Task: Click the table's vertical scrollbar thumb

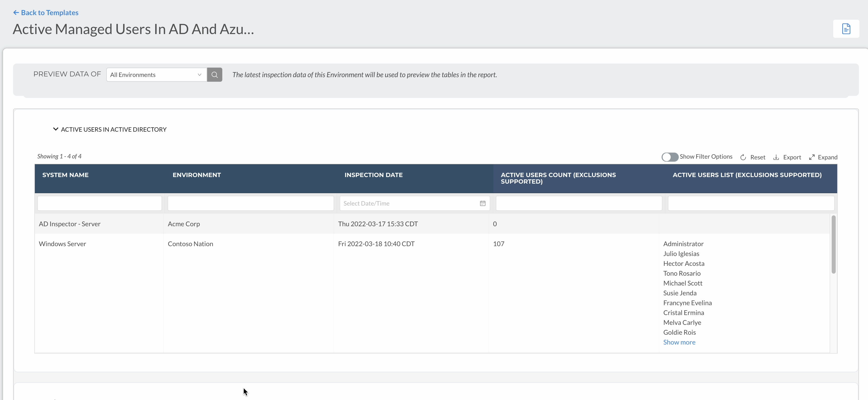Action: tap(833, 244)
